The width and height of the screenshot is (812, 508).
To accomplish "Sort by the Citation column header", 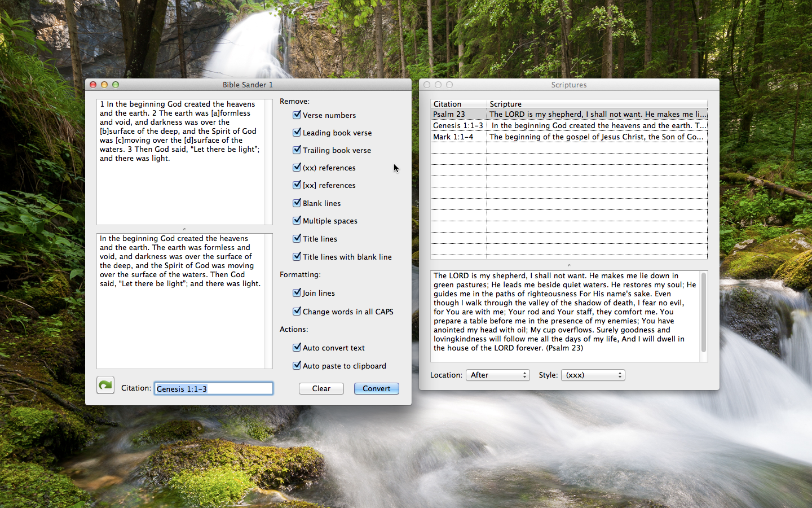I will pyautogui.click(x=458, y=104).
